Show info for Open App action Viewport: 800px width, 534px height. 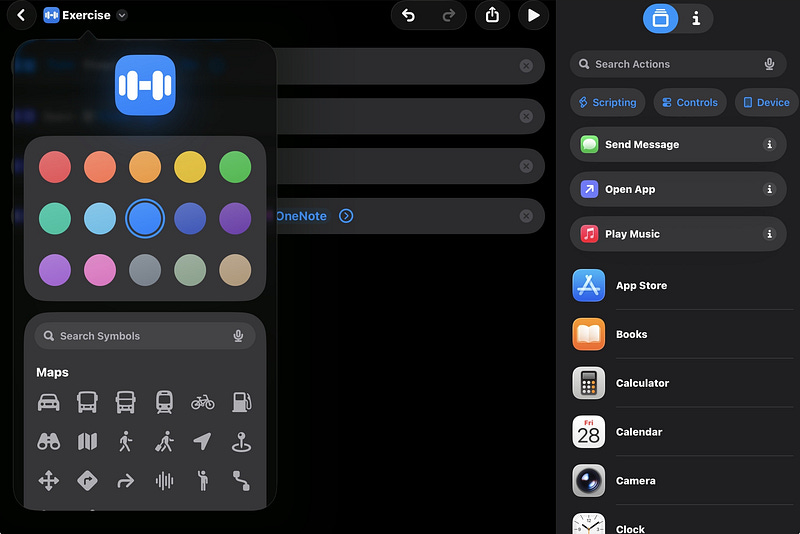(x=769, y=189)
